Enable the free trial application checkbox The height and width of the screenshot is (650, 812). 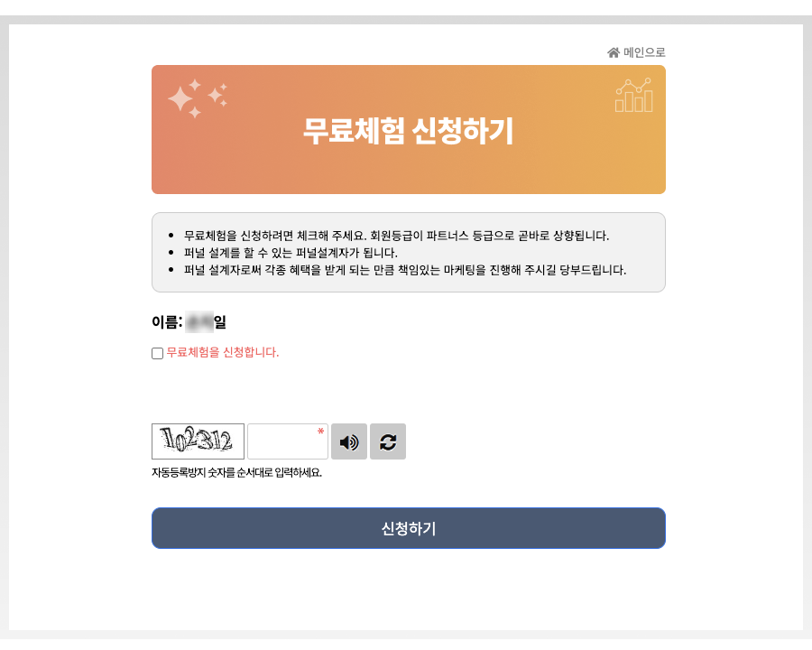point(155,352)
